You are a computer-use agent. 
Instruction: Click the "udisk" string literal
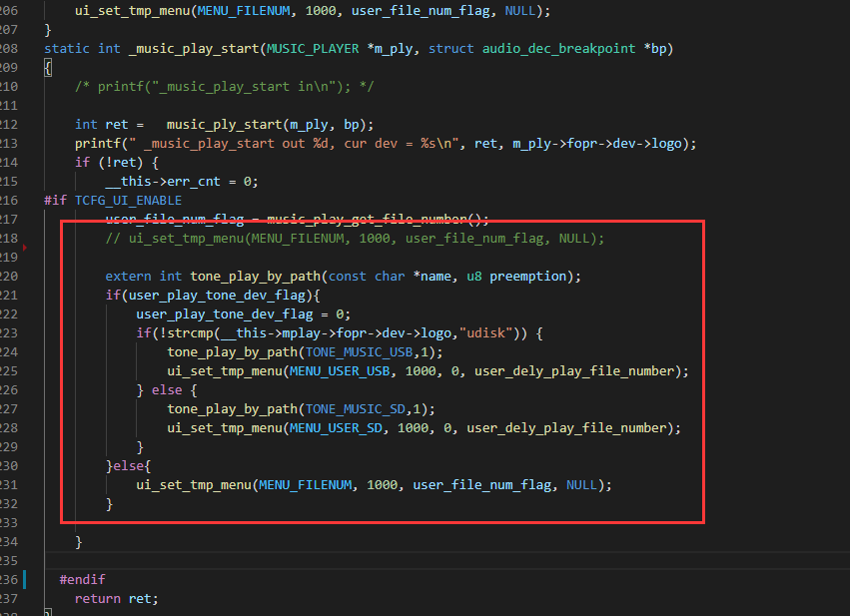click(x=485, y=333)
